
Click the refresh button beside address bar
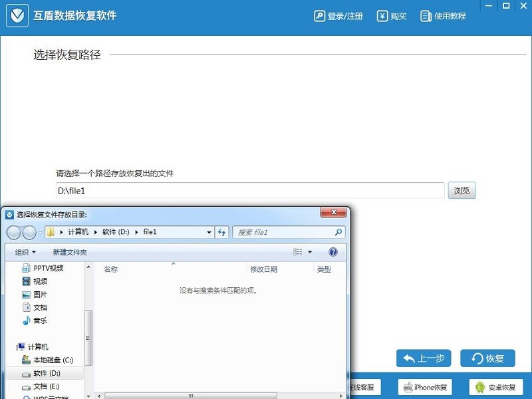221,232
